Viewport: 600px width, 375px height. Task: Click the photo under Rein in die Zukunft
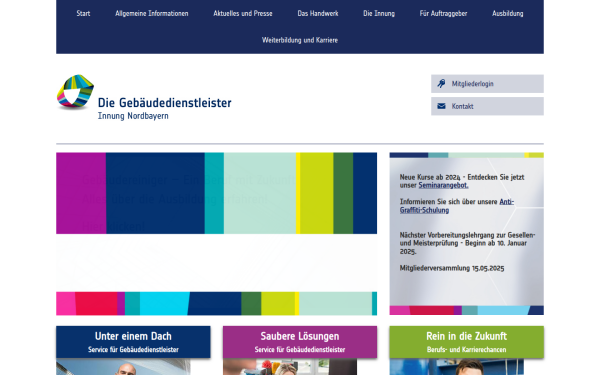457,367
